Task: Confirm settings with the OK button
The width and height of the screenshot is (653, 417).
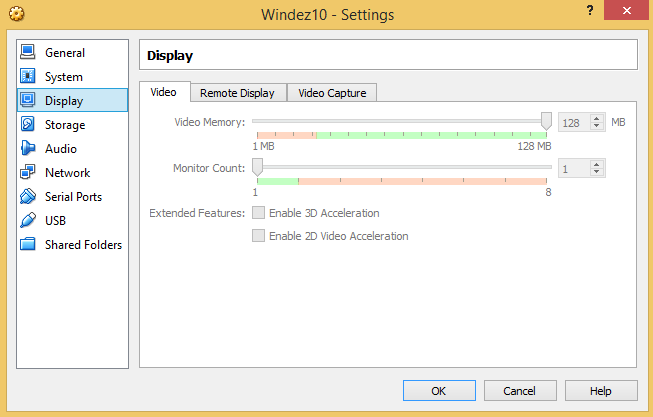Action: (x=439, y=390)
